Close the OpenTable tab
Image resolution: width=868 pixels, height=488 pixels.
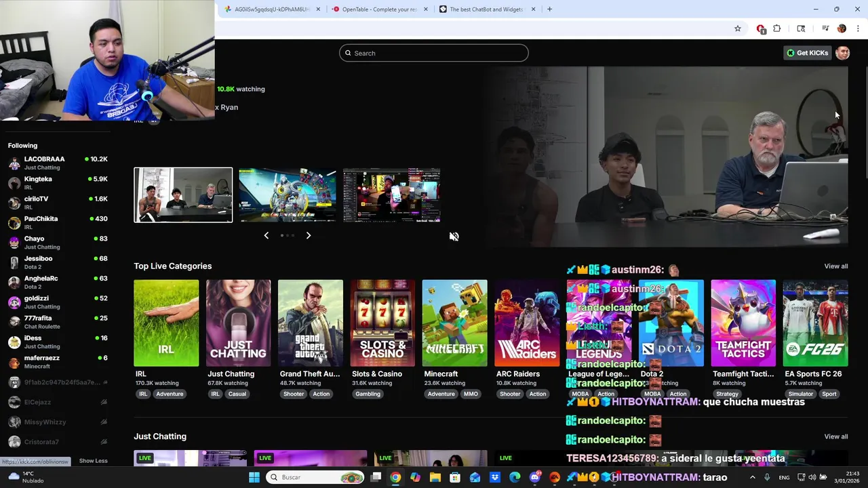pyautogui.click(x=426, y=9)
